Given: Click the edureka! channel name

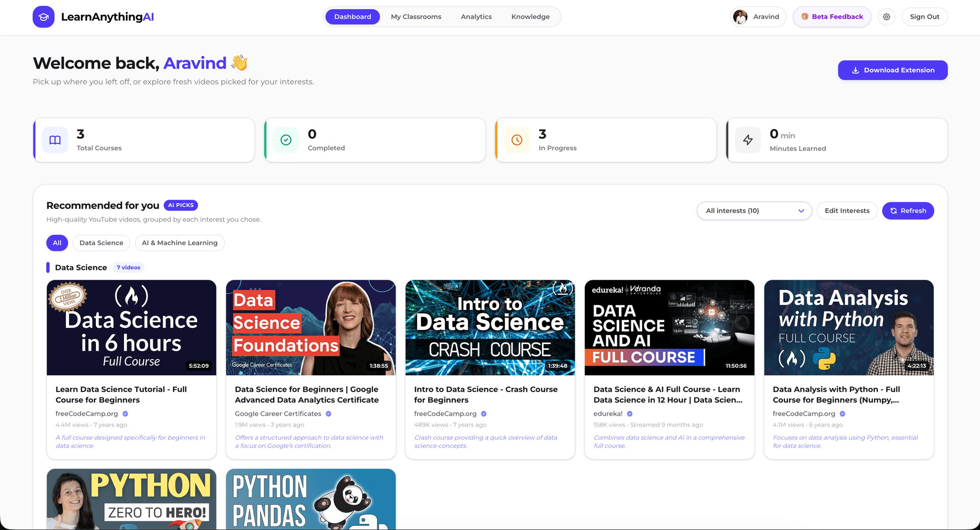Looking at the screenshot, I should [608, 414].
